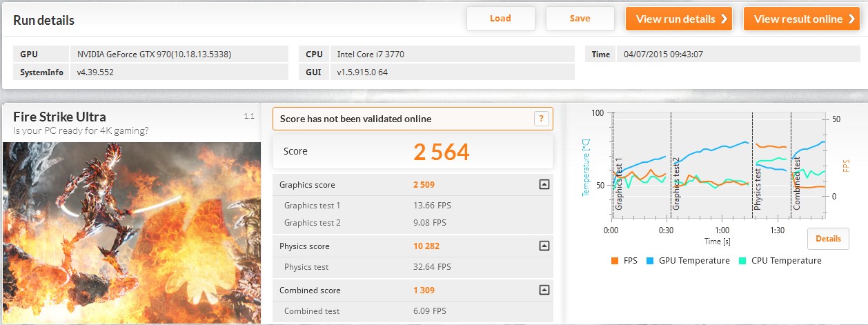Collapse the Graphics score section
The width and height of the screenshot is (868, 325).
click(x=544, y=185)
